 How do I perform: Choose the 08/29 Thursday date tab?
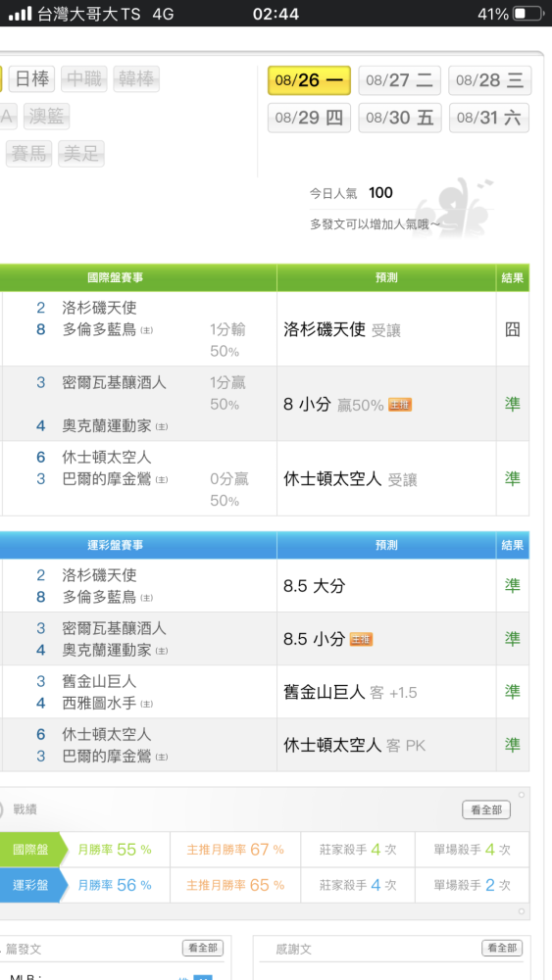[309, 118]
